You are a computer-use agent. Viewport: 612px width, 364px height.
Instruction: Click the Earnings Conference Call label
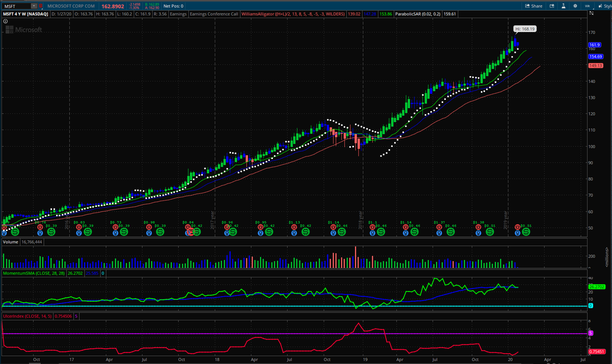214,14
